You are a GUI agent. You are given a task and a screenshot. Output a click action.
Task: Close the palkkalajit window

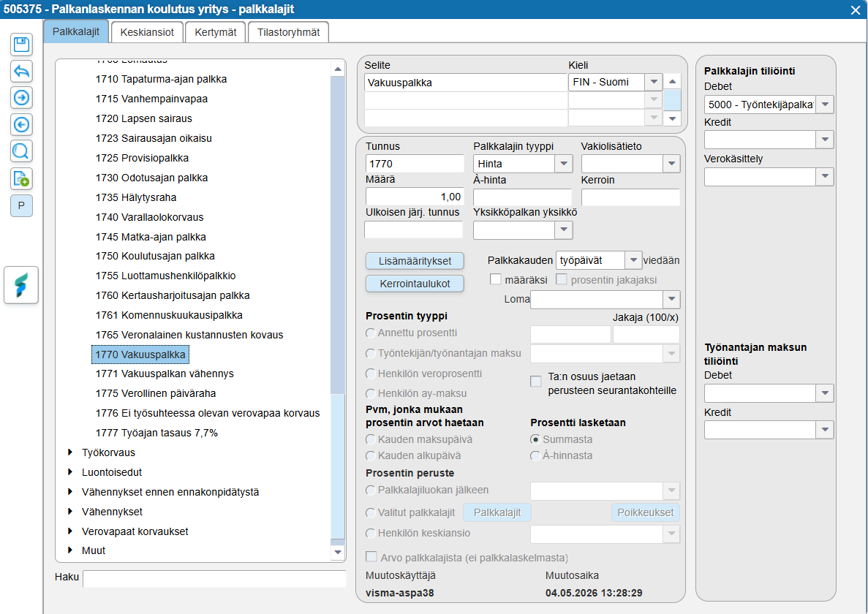856,10
